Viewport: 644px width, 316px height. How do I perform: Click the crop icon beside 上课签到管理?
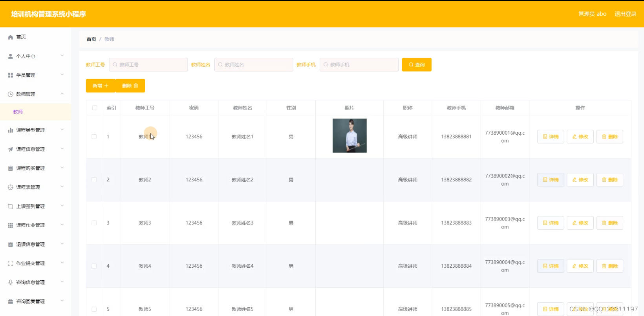[x=11, y=206]
